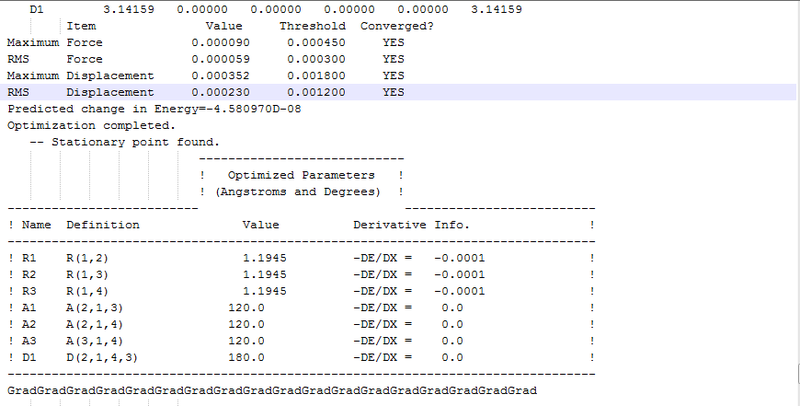The height and width of the screenshot is (406, 800).
Task: Click the 'Optimization completed.' line
Action: click(91, 125)
